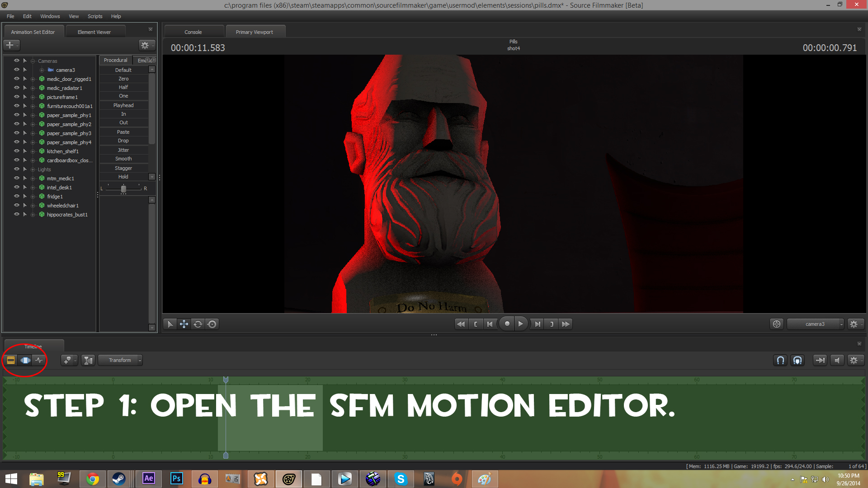This screenshot has width=868, height=488.
Task: Click the bottom playhead handle on the timeline
Action: [x=226, y=455]
